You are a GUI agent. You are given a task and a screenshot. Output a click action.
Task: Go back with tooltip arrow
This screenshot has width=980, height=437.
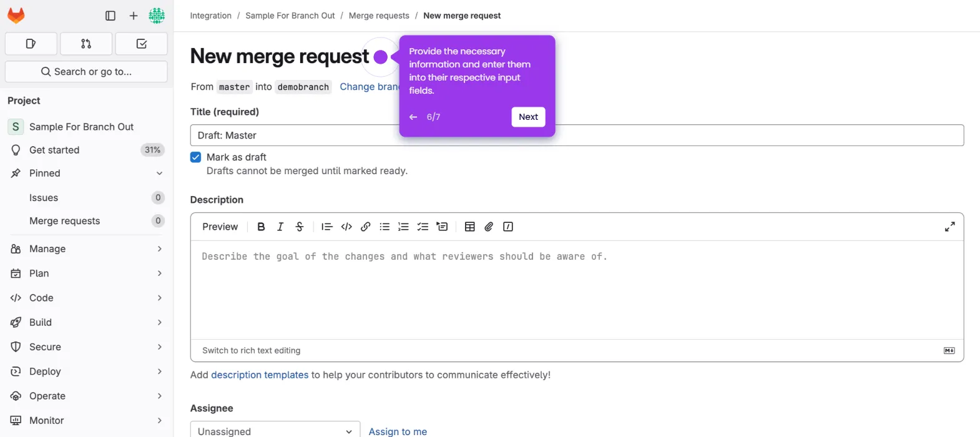click(413, 117)
